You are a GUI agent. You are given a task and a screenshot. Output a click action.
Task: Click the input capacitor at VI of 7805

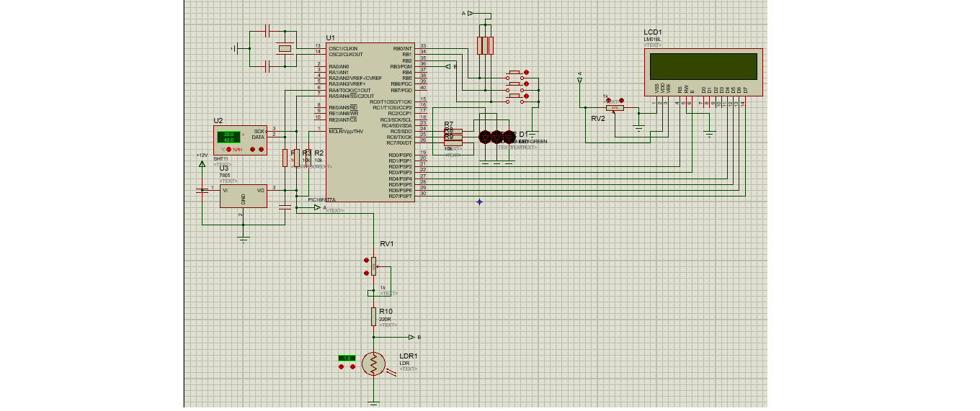202,190
